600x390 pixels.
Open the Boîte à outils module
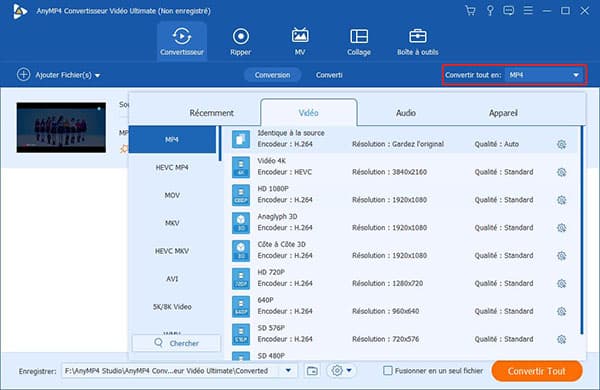pos(417,41)
